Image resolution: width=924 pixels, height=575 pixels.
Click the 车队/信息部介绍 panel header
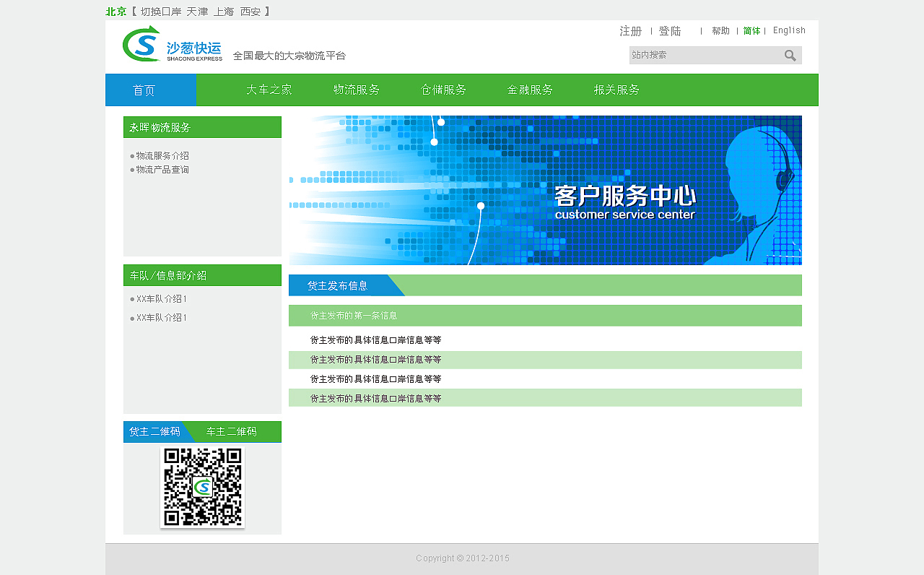click(x=202, y=275)
